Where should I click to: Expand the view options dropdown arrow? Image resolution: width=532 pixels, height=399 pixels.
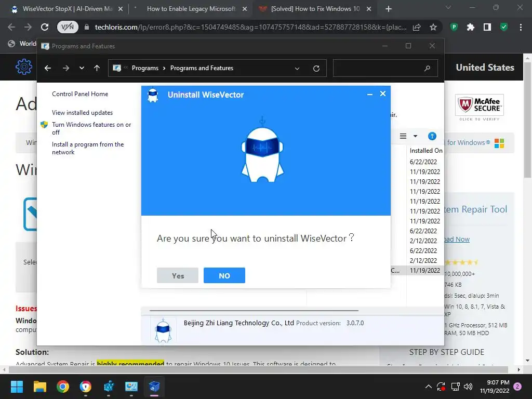click(x=415, y=136)
